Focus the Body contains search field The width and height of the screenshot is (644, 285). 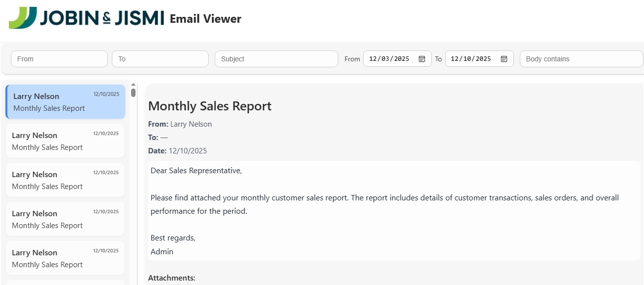581,59
